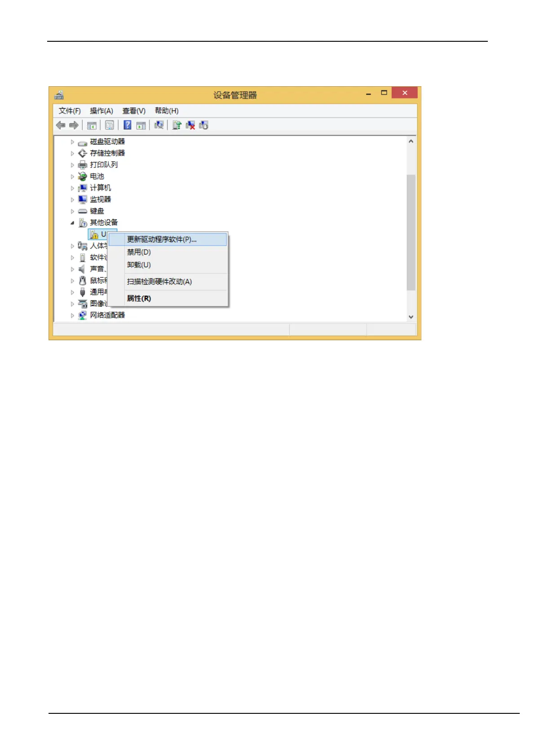Click the vertical scrollbar thumb

pyautogui.click(x=411, y=233)
